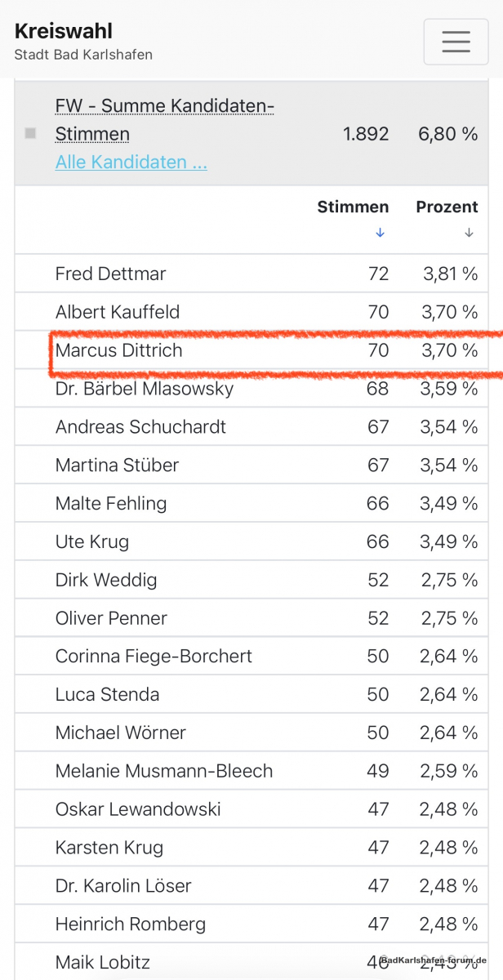Select the Stimmen column header

coord(353,207)
